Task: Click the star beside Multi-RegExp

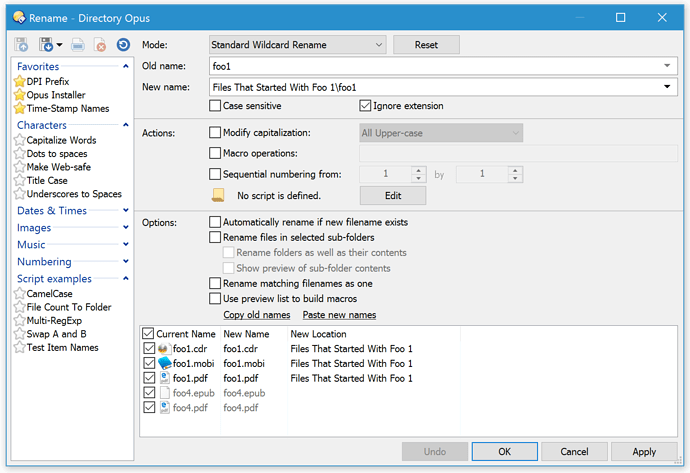Action: tap(19, 320)
